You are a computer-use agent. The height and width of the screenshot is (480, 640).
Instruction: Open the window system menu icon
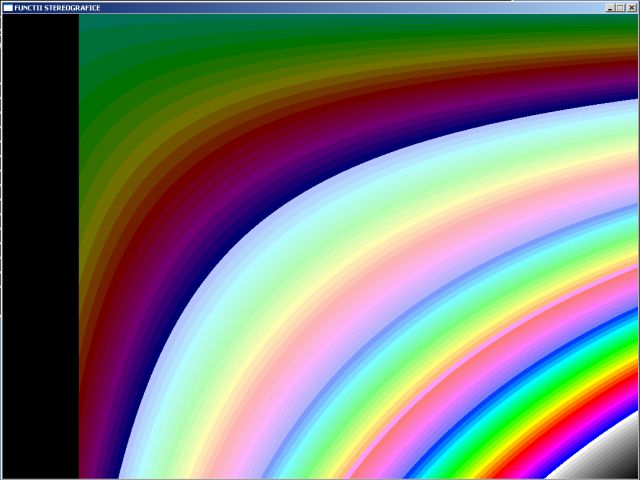[x=8, y=8]
